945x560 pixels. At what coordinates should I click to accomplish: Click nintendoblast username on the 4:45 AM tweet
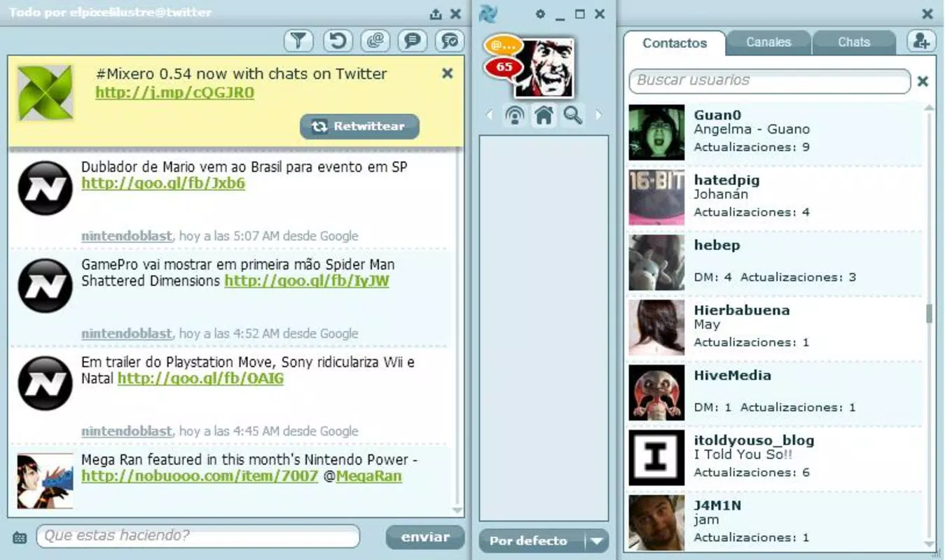pos(127,431)
